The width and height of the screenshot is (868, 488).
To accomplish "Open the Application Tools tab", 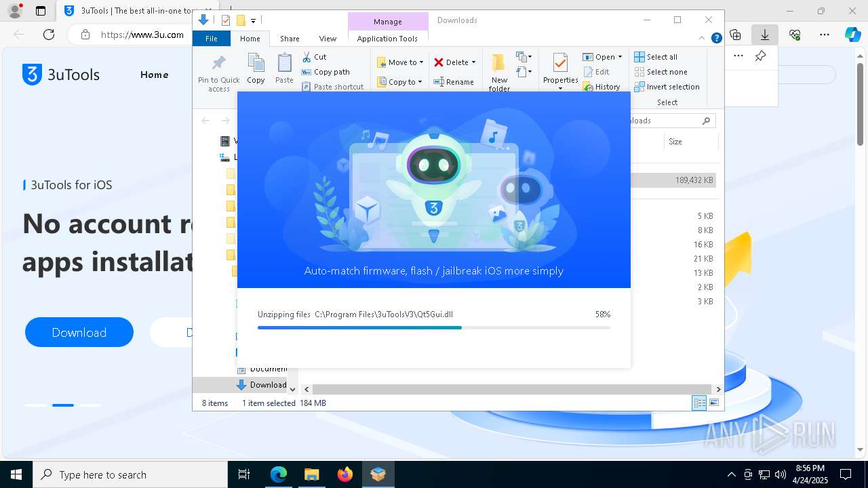I will [387, 39].
